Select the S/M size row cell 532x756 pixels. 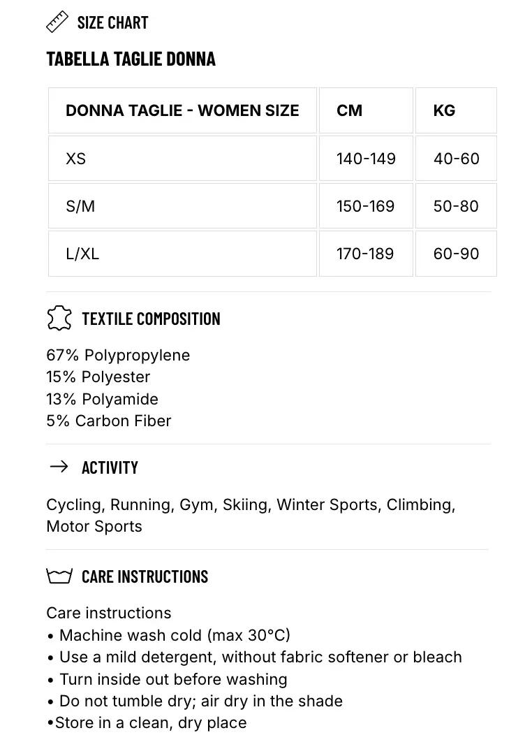[182, 206]
